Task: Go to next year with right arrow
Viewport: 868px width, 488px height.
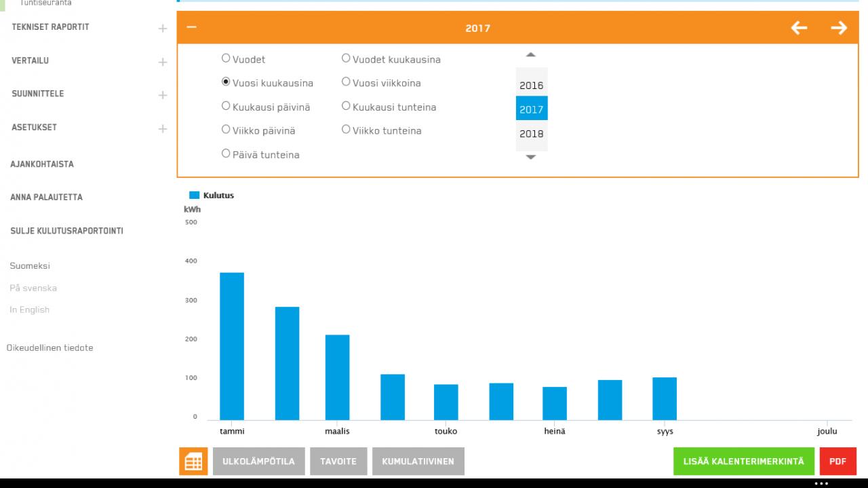Action: tap(839, 28)
